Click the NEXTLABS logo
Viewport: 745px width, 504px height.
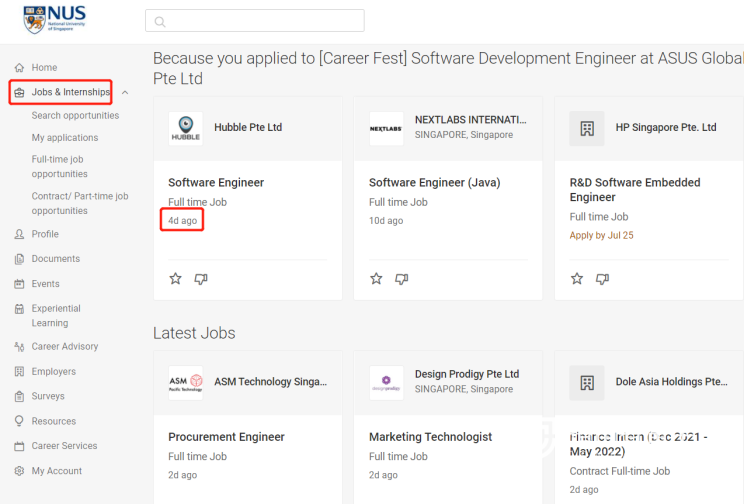point(386,128)
